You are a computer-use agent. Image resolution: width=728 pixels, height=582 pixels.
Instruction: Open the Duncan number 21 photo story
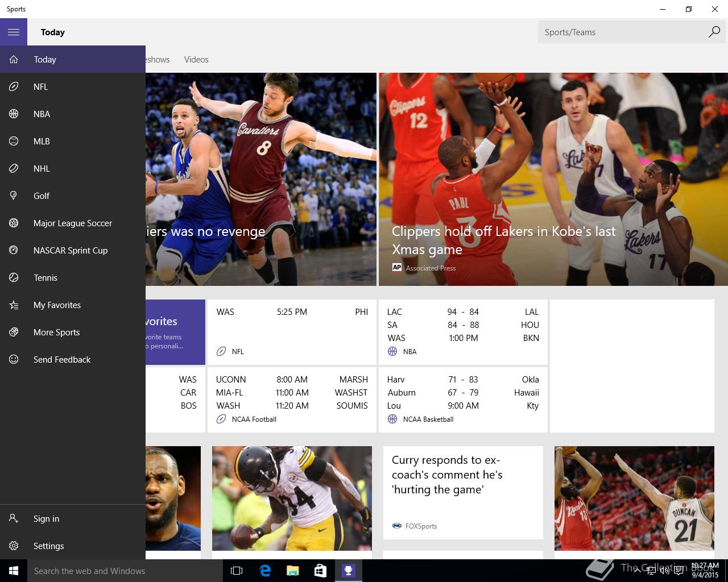point(634,498)
